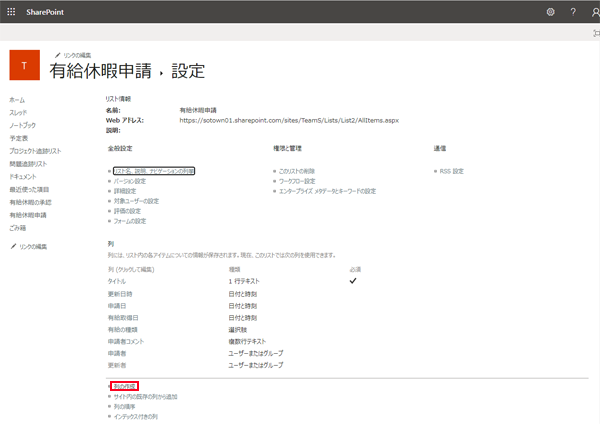Edit the 申請者コメント column
The width and height of the screenshot is (600, 424).
126,341
